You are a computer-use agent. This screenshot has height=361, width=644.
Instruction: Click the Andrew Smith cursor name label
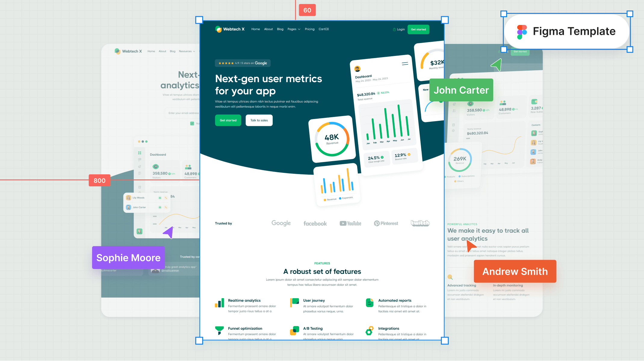pos(515,271)
